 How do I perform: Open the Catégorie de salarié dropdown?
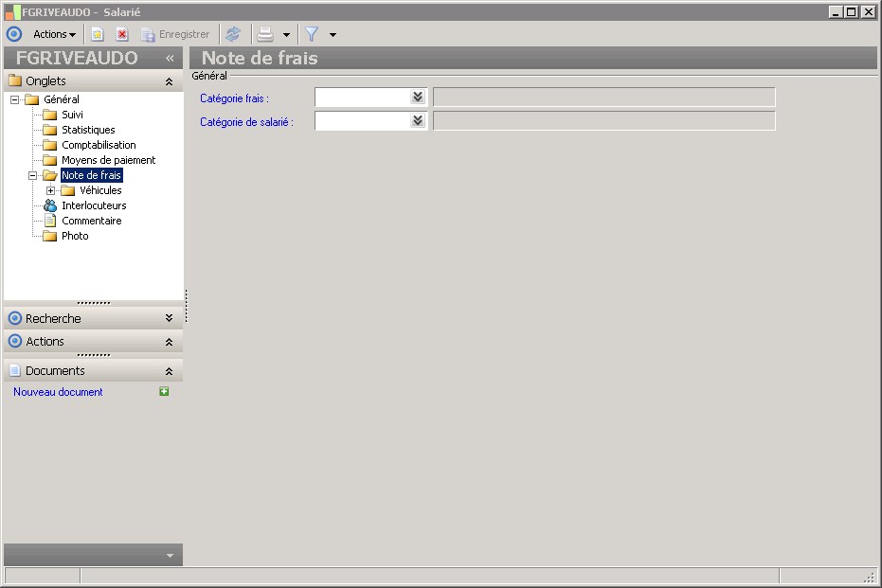coord(418,121)
